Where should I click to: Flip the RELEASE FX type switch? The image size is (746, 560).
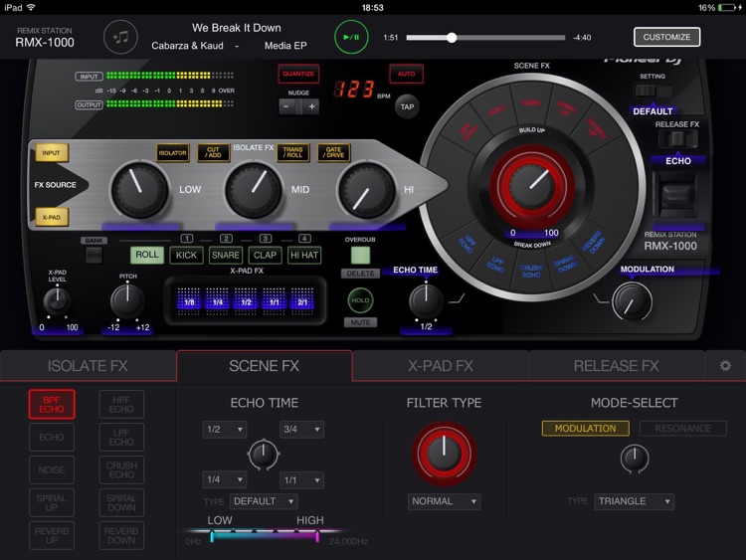click(678, 139)
